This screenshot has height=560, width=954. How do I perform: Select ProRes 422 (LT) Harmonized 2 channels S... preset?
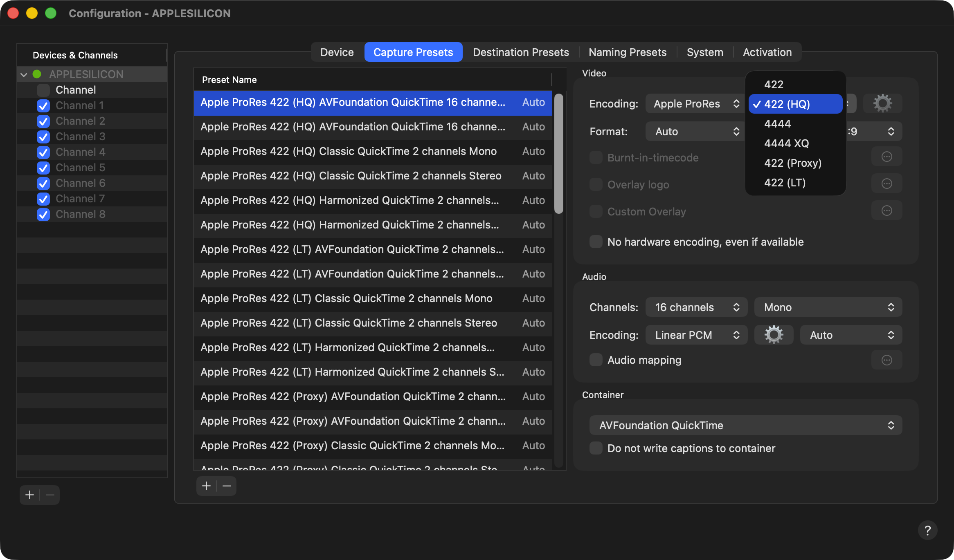click(373, 372)
